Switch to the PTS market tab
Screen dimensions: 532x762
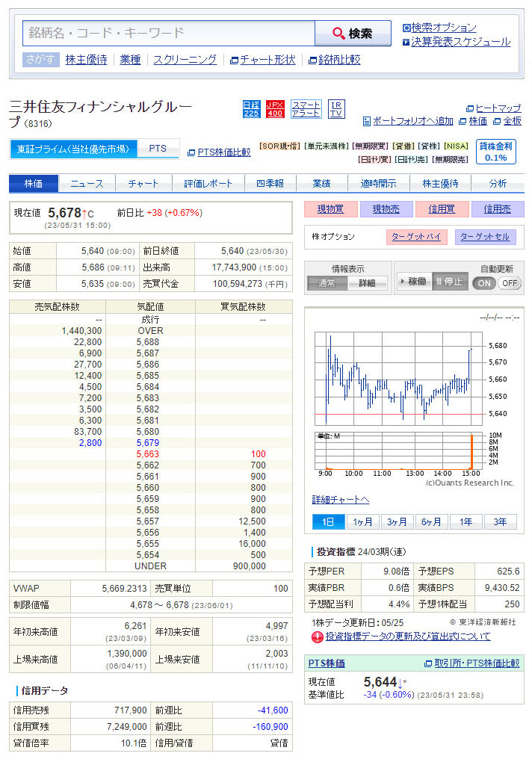(x=158, y=149)
